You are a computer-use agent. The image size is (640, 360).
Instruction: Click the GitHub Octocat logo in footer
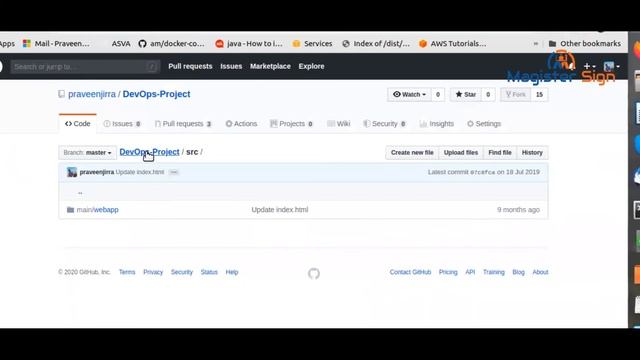click(314, 273)
